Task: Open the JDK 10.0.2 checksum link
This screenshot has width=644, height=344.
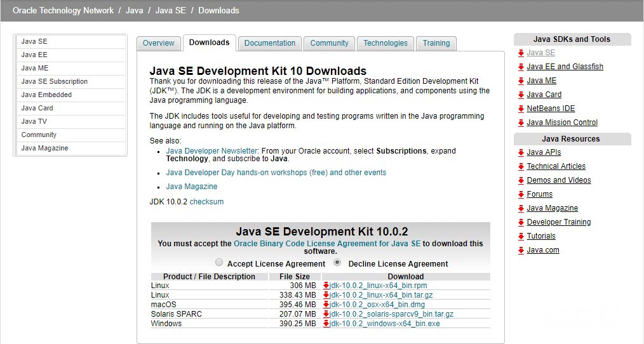Action: click(206, 202)
